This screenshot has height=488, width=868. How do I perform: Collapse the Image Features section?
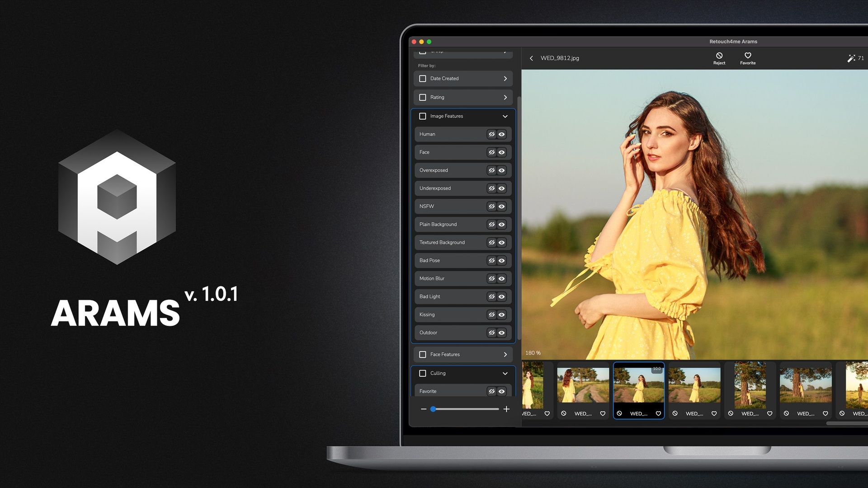tap(505, 116)
